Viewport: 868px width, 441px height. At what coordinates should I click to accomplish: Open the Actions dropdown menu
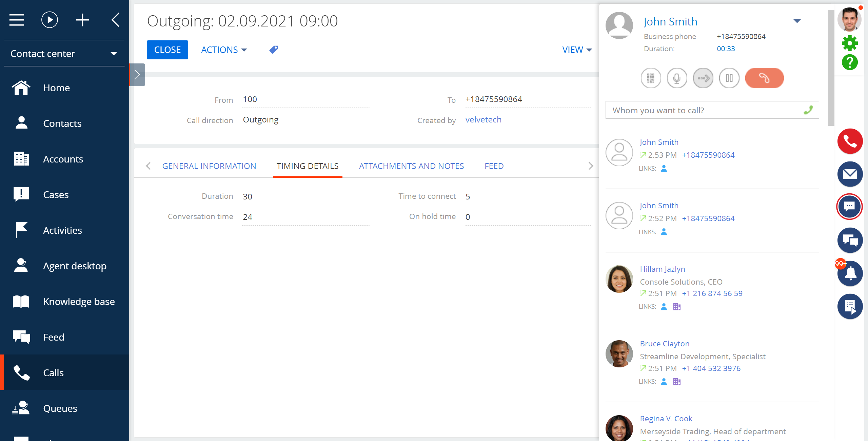click(224, 50)
